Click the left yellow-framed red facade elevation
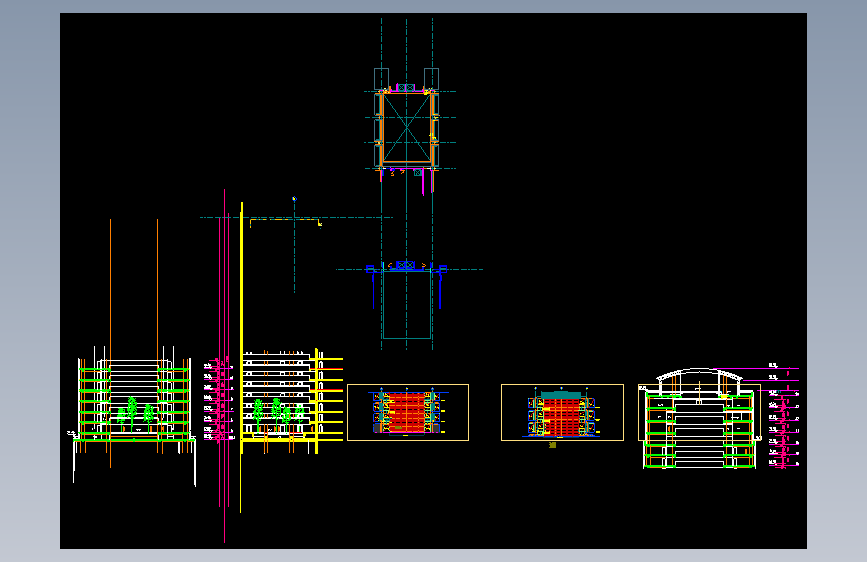Image resolution: width=867 pixels, height=562 pixels. tap(408, 413)
